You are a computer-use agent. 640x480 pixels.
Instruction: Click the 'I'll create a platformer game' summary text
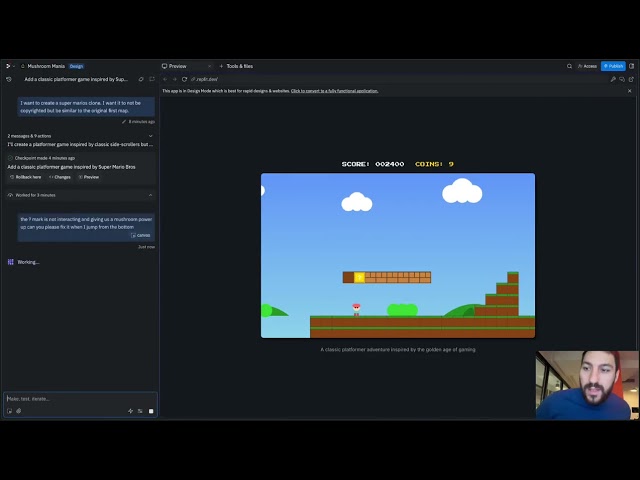click(x=80, y=144)
